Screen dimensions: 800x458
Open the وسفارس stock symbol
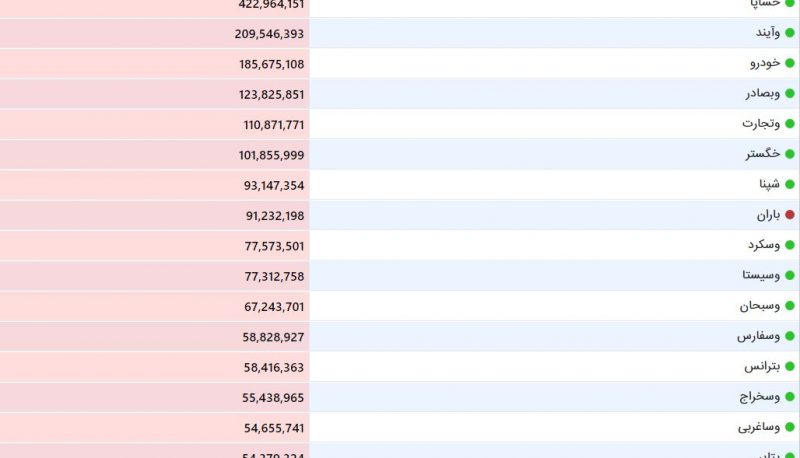(758, 336)
